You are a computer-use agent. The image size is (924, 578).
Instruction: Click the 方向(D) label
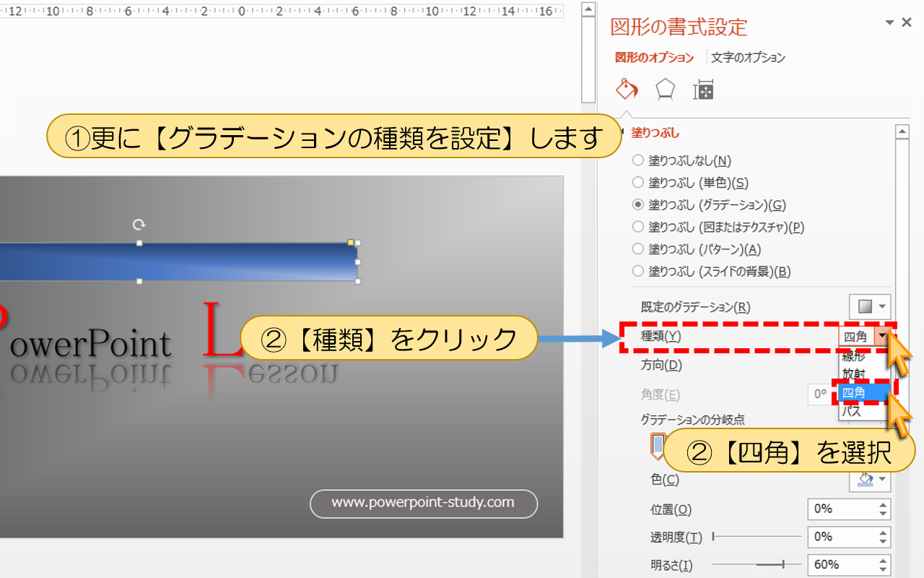tap(661, 365)
